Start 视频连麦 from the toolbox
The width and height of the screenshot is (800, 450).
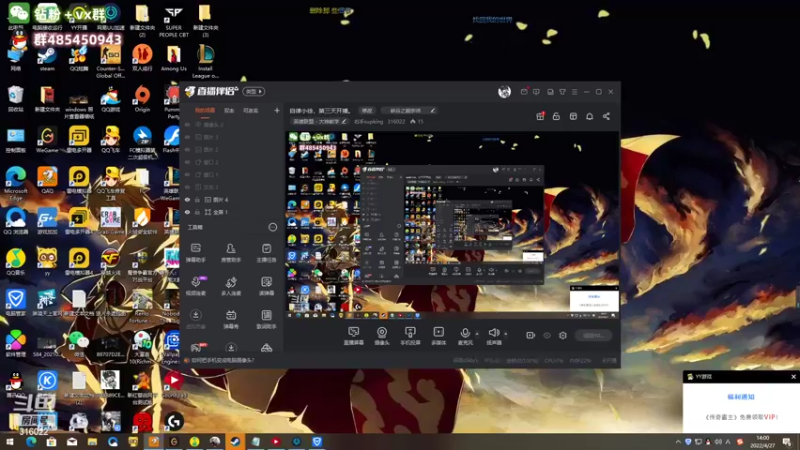point(195,286)
